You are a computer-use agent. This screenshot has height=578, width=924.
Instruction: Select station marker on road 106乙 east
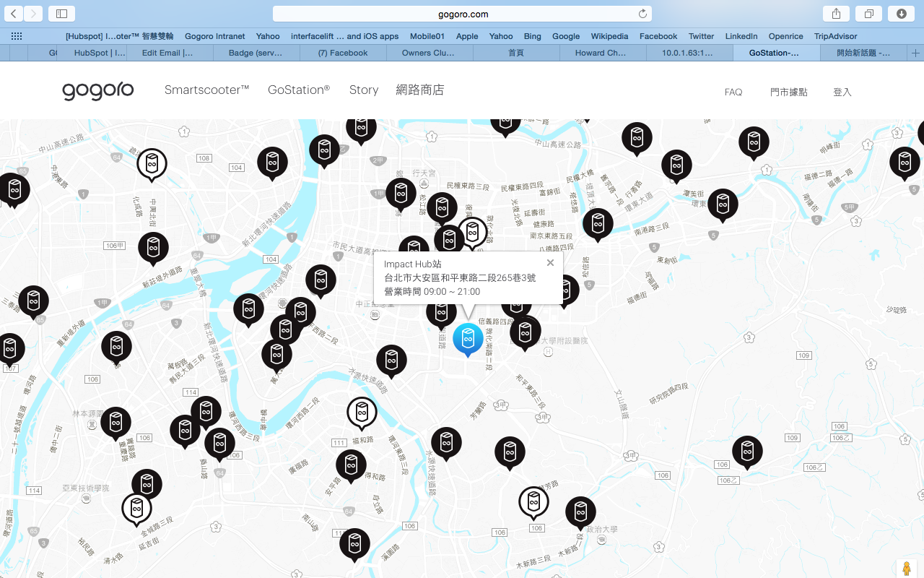747,452
